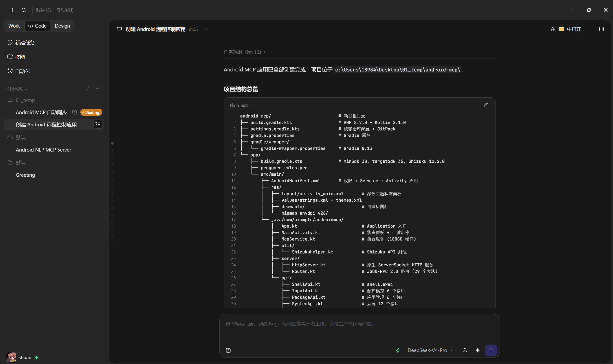Open the outline icon on 创建 Android task row

pos(98,125)
